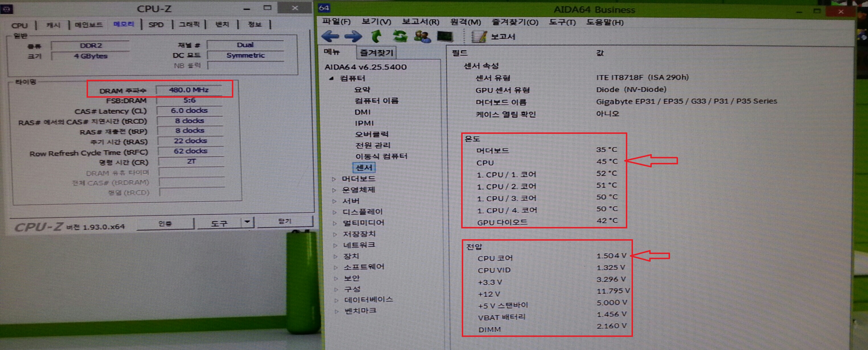868x350 pixels.
Task: Expand the 구성 tree node
Action: click(x=336, y=289)
